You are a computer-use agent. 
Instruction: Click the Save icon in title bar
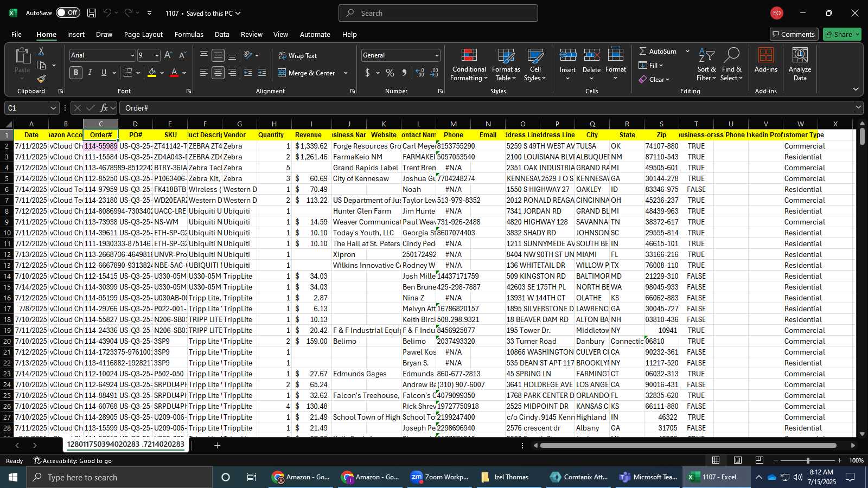coord(92,13)
